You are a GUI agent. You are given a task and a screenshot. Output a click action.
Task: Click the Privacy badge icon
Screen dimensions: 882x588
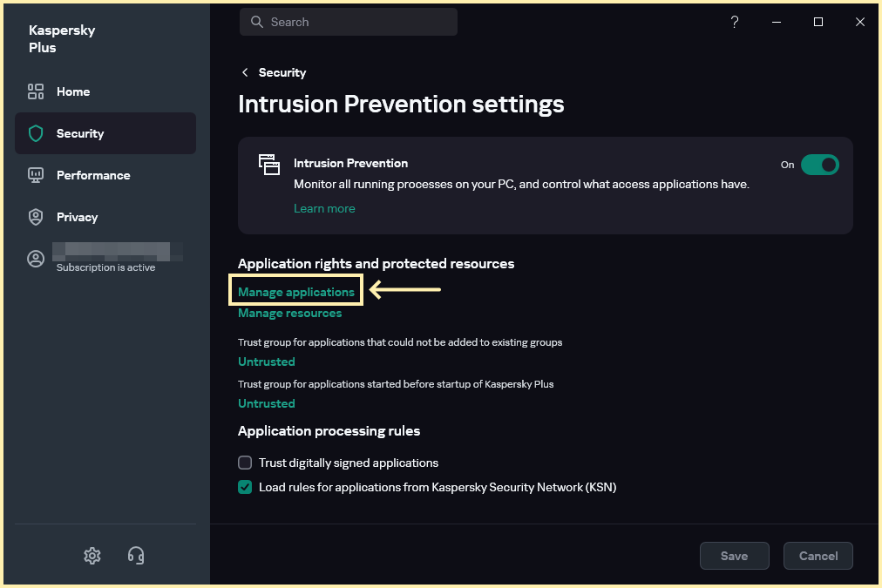[36, 217]
